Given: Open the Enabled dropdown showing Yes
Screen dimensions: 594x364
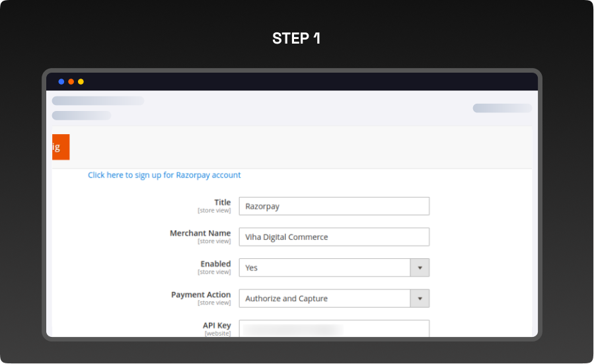Looking at the screenshot, I should [x=324, y=268].
